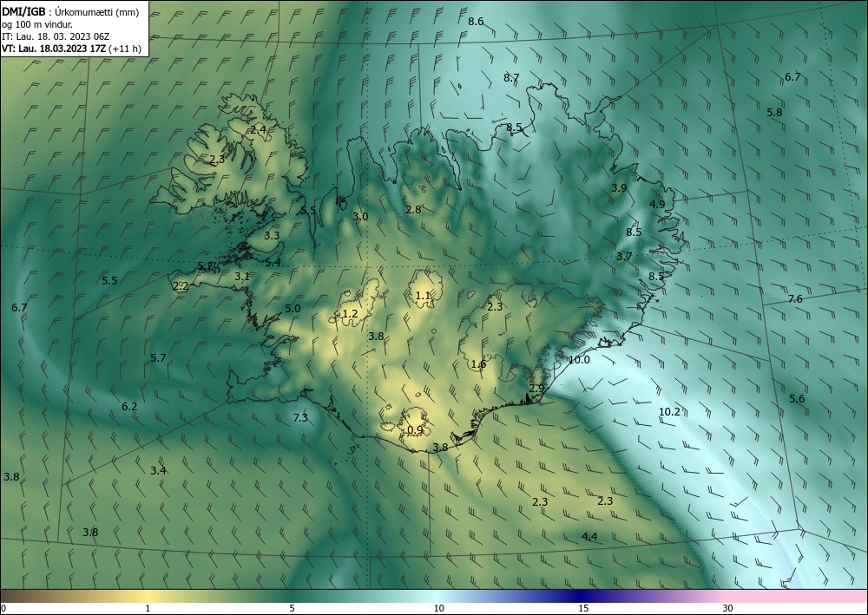Click the 8.7 value label

(511, 78)
